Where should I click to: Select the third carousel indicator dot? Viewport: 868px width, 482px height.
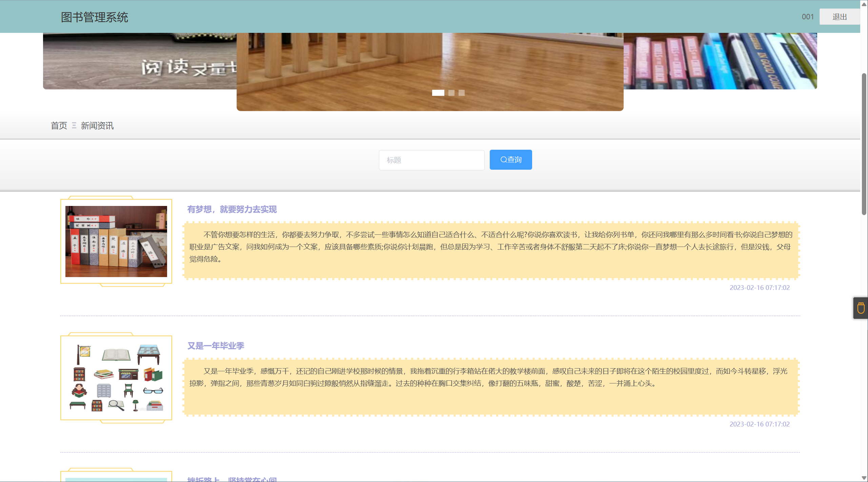tap(461, 93)
